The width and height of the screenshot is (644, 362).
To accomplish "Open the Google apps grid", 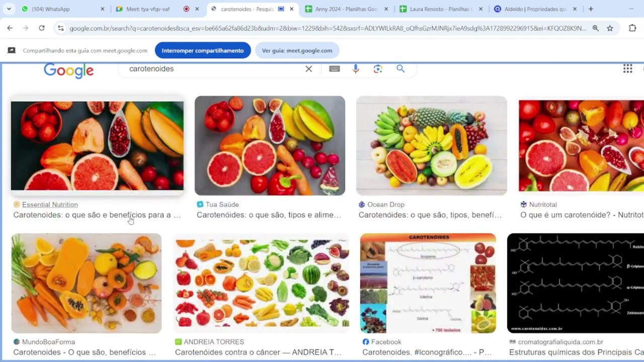I will tap(627, 69).
